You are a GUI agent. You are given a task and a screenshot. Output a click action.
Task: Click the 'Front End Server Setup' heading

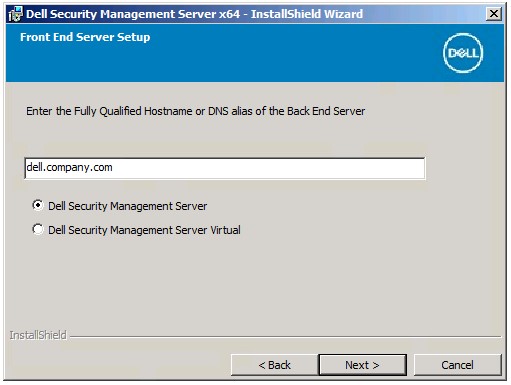coord(85,37)
